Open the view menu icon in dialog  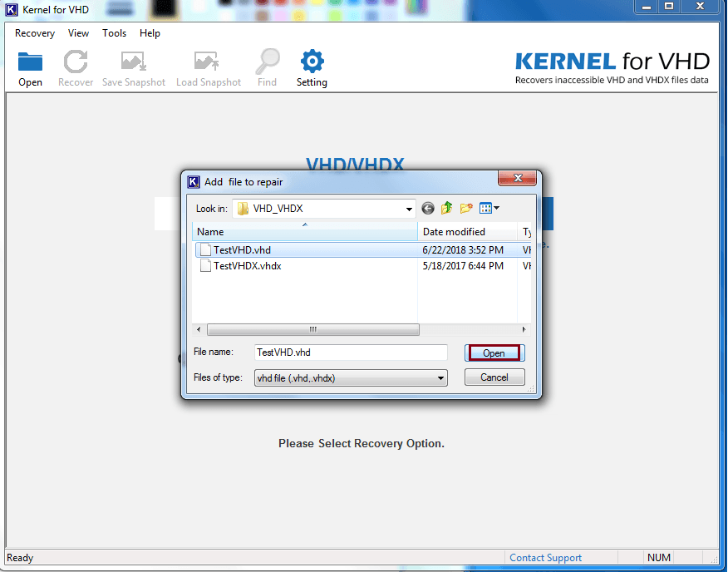tap(489, 208)
